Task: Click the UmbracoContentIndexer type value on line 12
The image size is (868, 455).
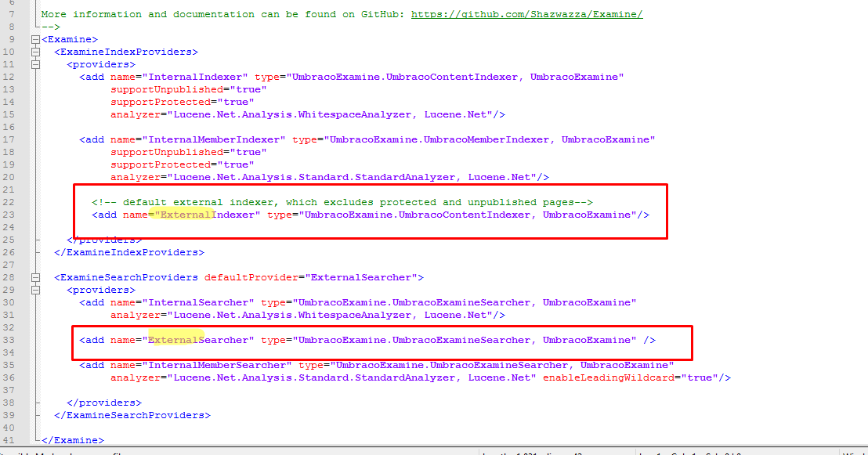Action: click(455, 77)
